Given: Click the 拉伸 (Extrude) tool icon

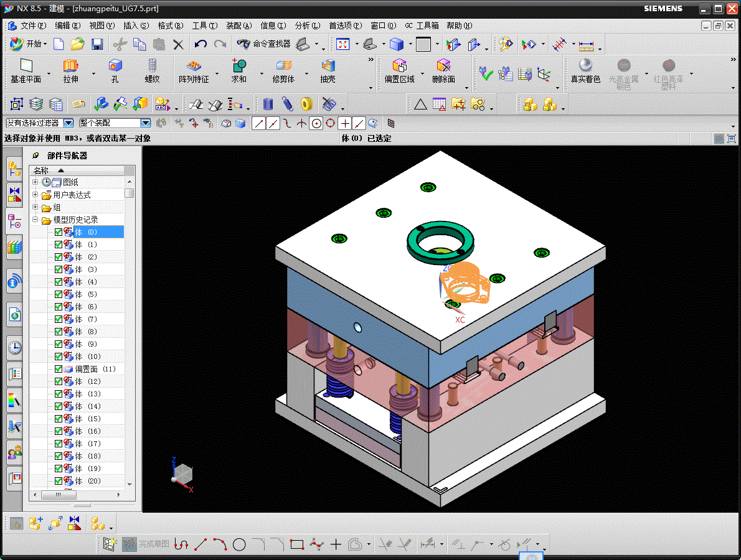Looking at the screenshot, I should tap(70, 66).
